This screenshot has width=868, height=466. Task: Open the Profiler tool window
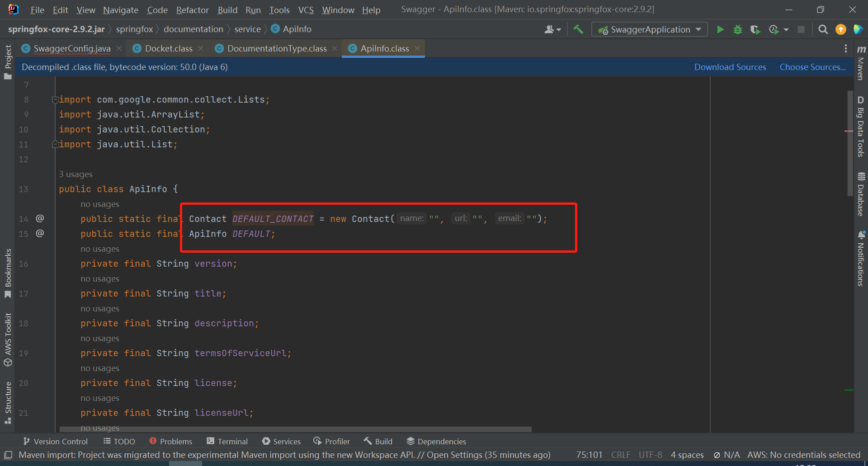[x=332, y=441]
